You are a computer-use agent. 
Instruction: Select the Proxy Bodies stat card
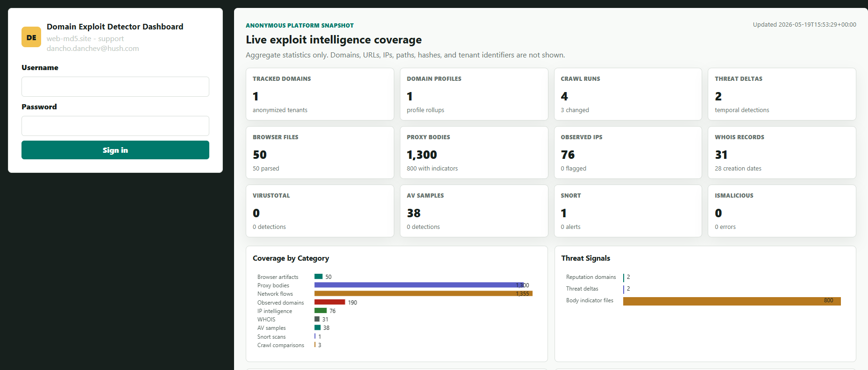tap(474, 152)
